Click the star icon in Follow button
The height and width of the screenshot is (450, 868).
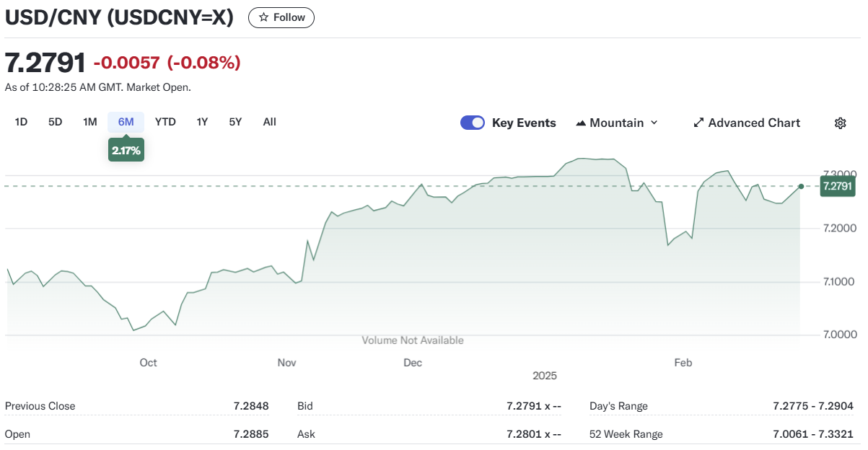coord(263,17)
